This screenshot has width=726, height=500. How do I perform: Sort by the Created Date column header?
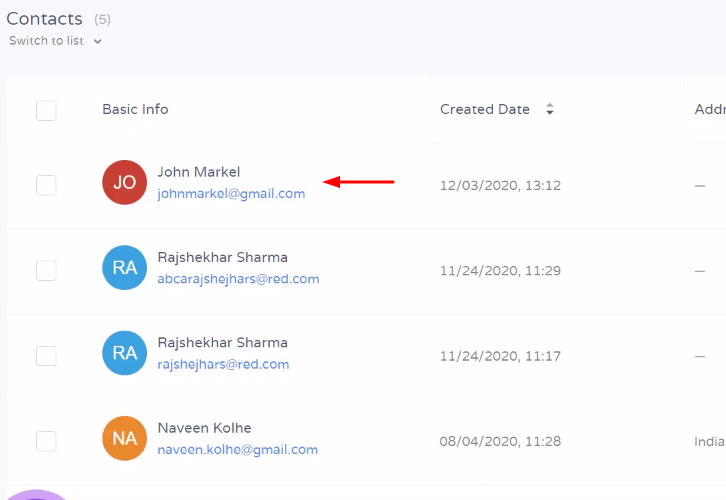(x=485, y=109)
